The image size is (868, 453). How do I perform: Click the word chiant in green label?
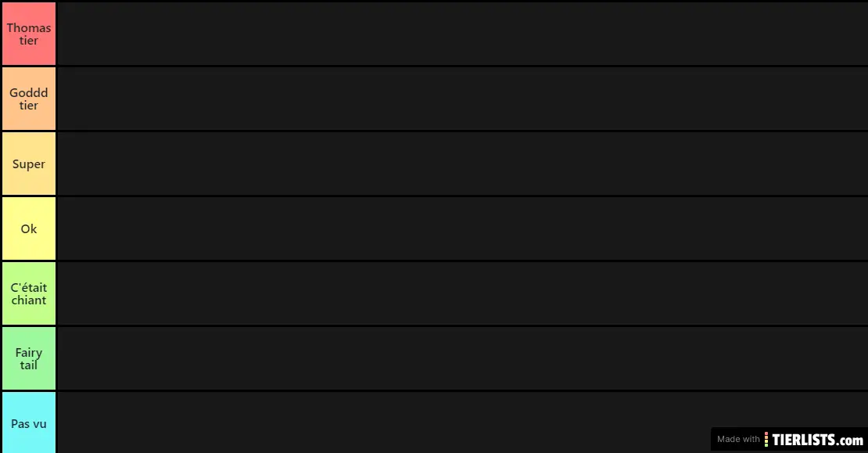click(x=29, y=300)
